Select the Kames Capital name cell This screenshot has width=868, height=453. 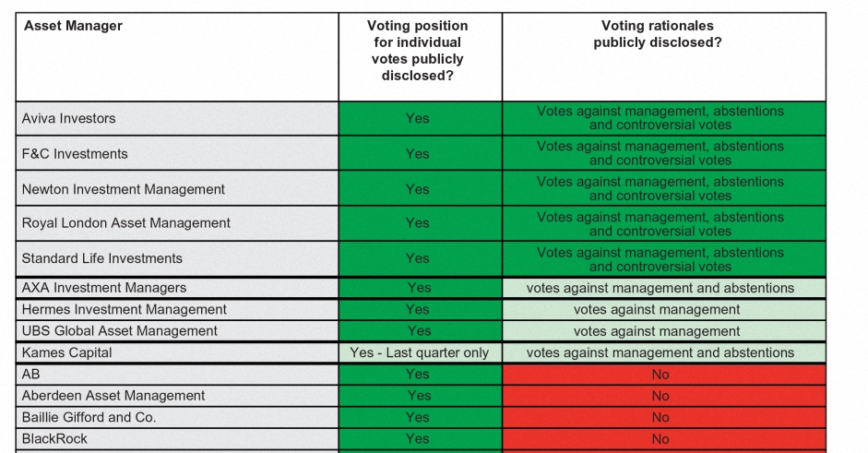click(177, 352)
